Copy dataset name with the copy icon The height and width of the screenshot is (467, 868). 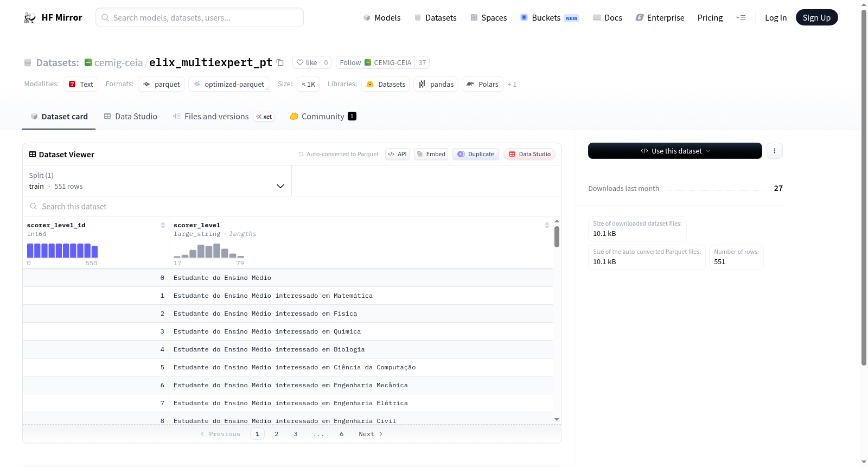(280, 62)
